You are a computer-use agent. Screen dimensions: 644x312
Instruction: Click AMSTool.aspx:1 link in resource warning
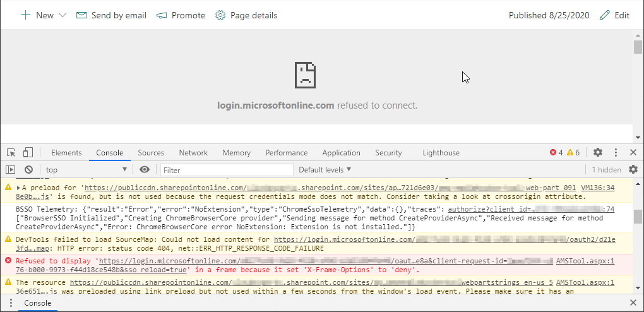[x=585, y=282]
